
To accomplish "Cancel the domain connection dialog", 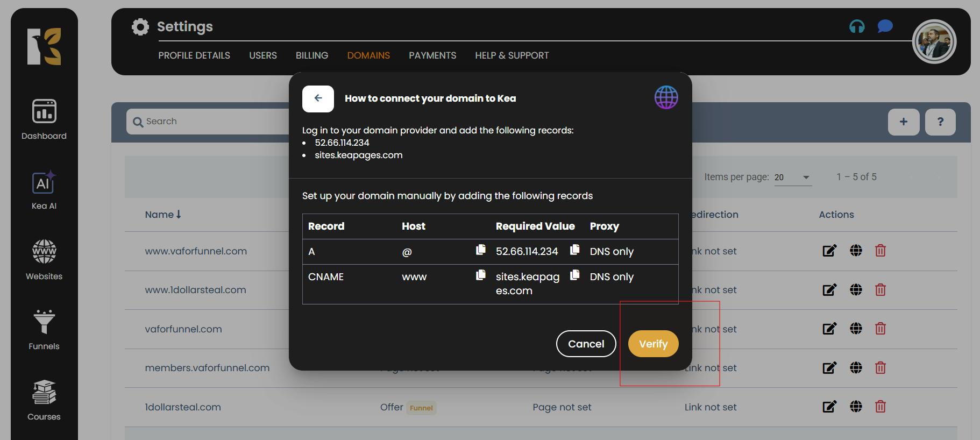I will click(x=586, y=344).
